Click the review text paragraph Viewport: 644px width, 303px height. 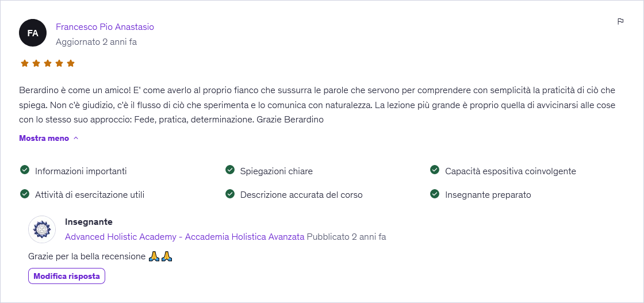317,105
